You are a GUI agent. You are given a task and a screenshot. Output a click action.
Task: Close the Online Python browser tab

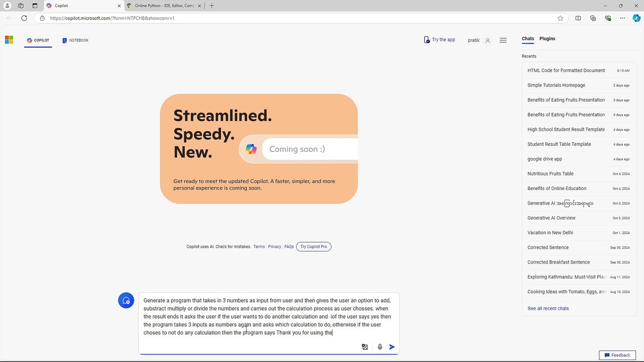[x=200, y=6]
